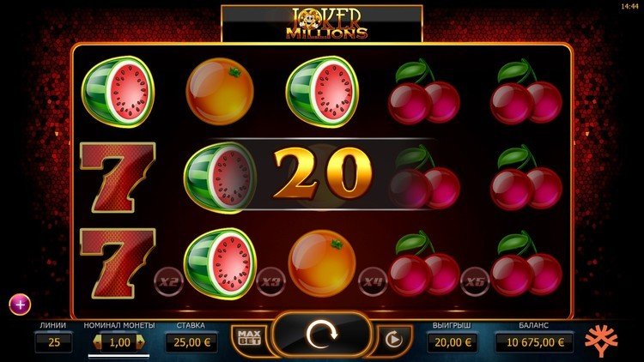Viewport: 644px width, 362px height.
Task: Select the x2 multiplier badge
Action: 168,281
